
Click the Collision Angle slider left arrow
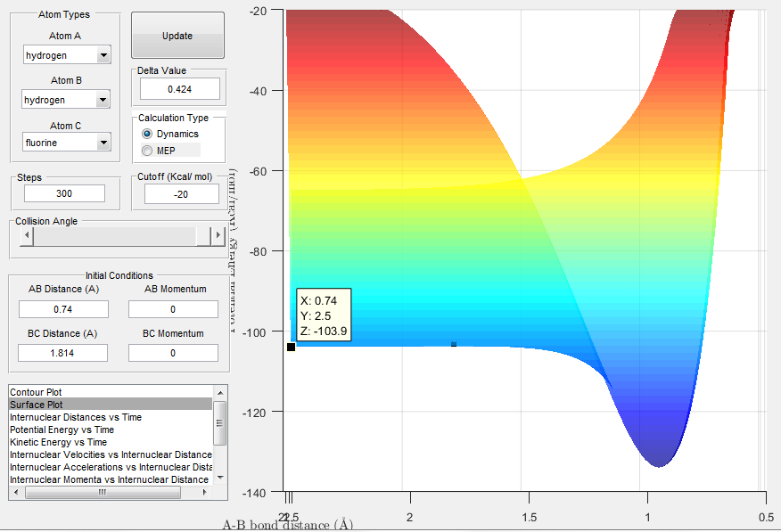pos(27,235)
